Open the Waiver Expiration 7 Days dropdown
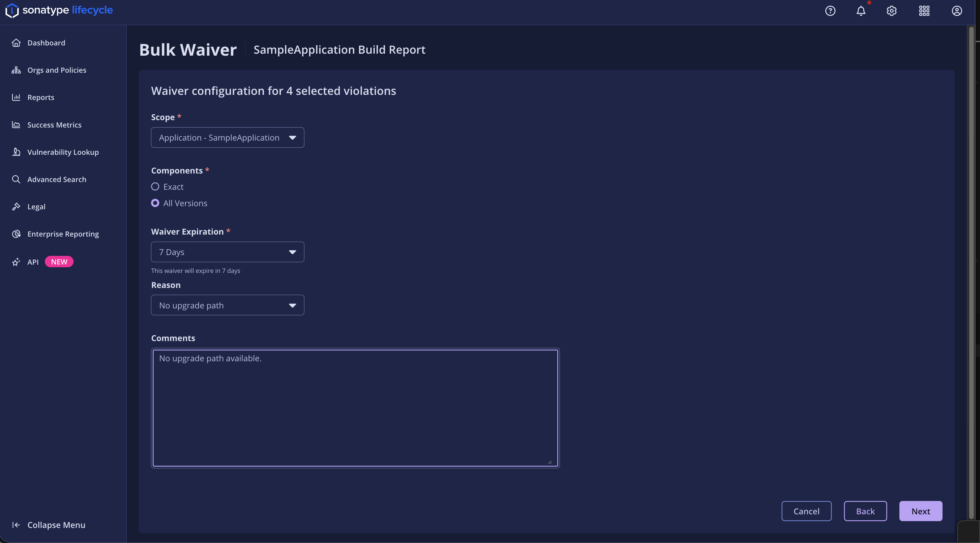 pos(227,252)
